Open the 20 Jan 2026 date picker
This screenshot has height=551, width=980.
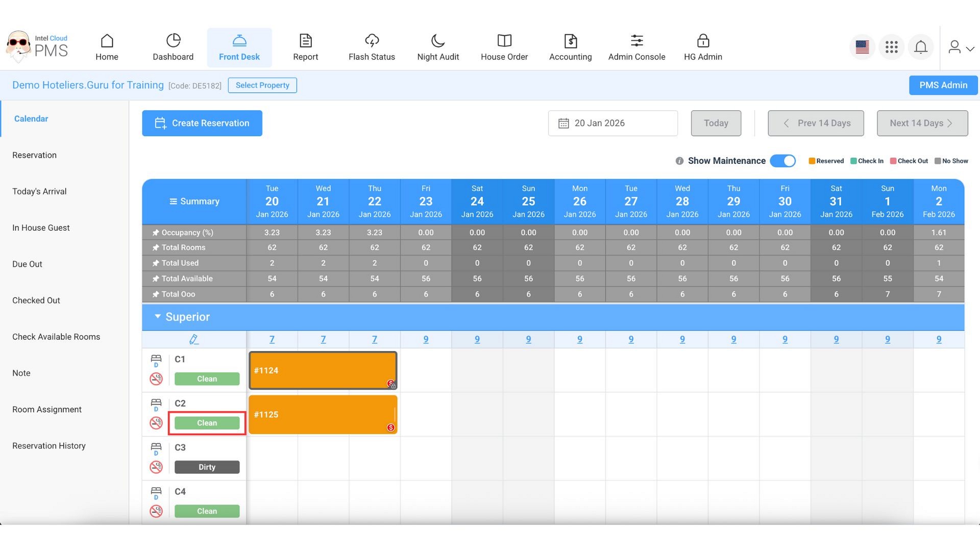612,123
